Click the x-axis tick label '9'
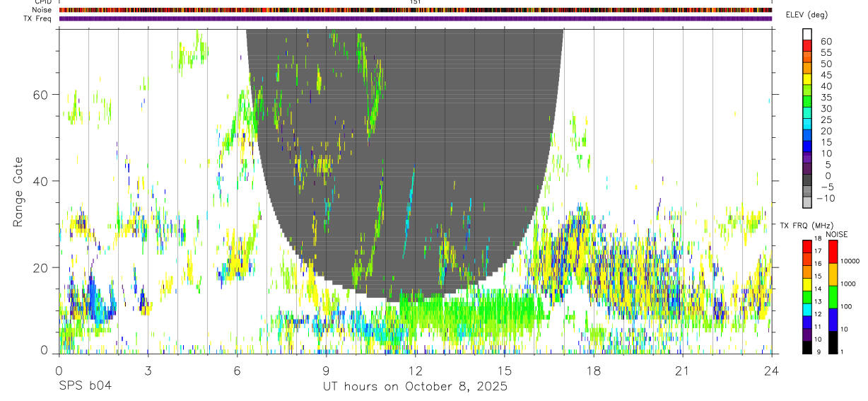This screenshot has width=868, height=401. (326, 370)
